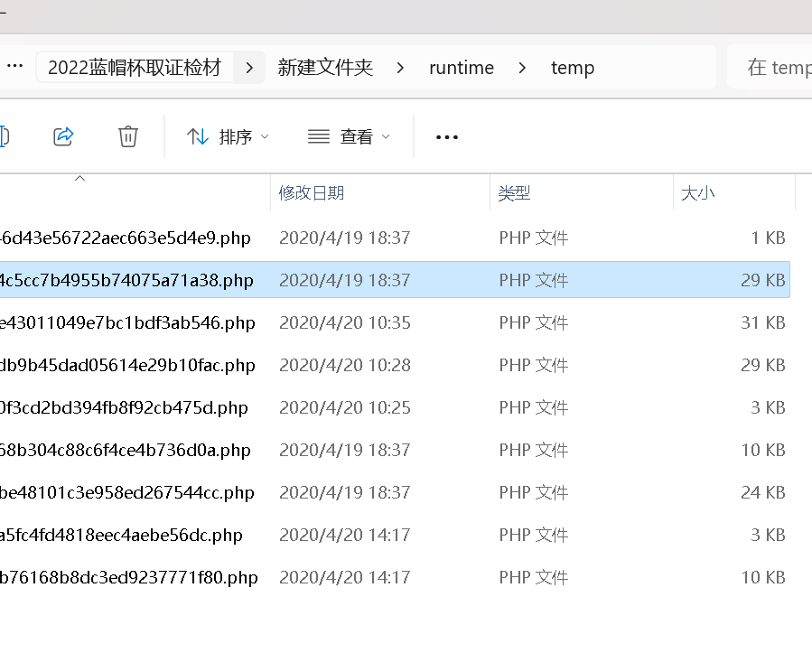This screenshot has width=812, height=653.
Task: Select temp in the address bar path
Action: (573, 67)
